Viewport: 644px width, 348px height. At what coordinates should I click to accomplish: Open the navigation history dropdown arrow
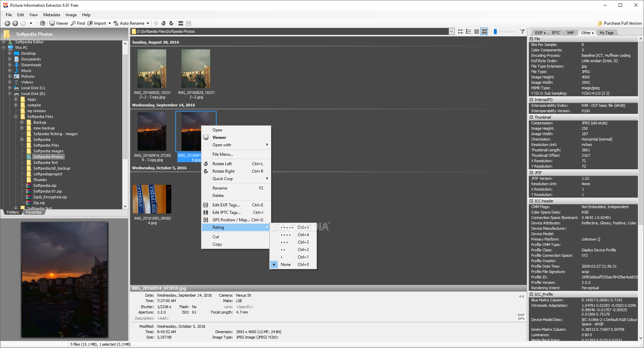pos(31,23)
